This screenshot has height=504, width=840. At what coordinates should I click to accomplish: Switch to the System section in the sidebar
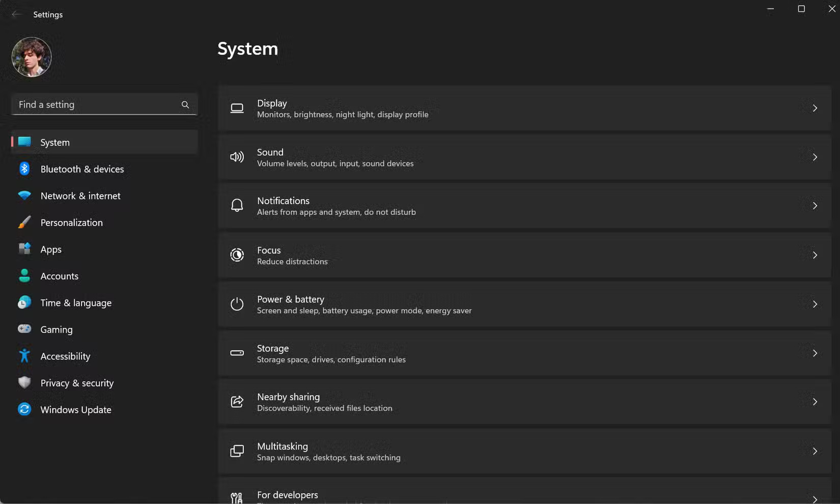pos(54,142)
